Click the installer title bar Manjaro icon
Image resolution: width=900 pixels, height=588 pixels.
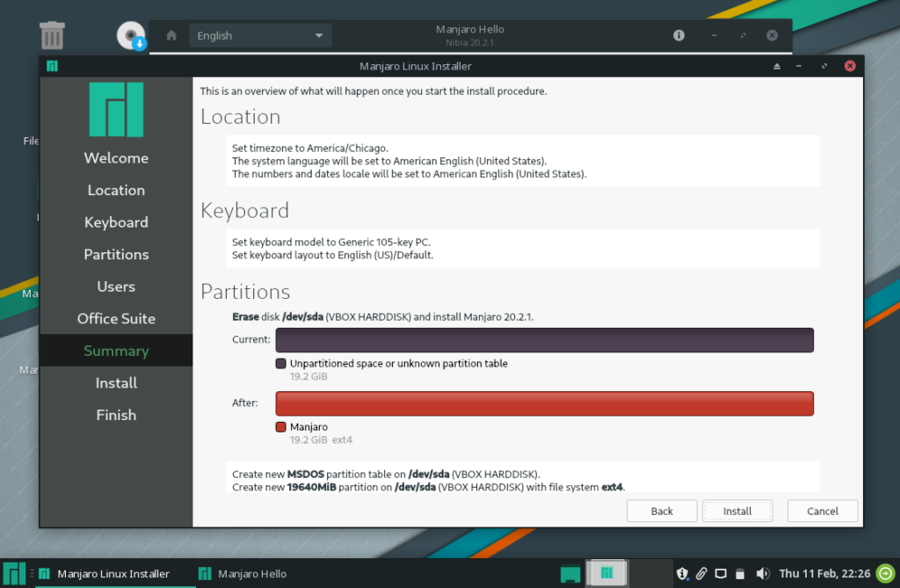pos(52,66)
